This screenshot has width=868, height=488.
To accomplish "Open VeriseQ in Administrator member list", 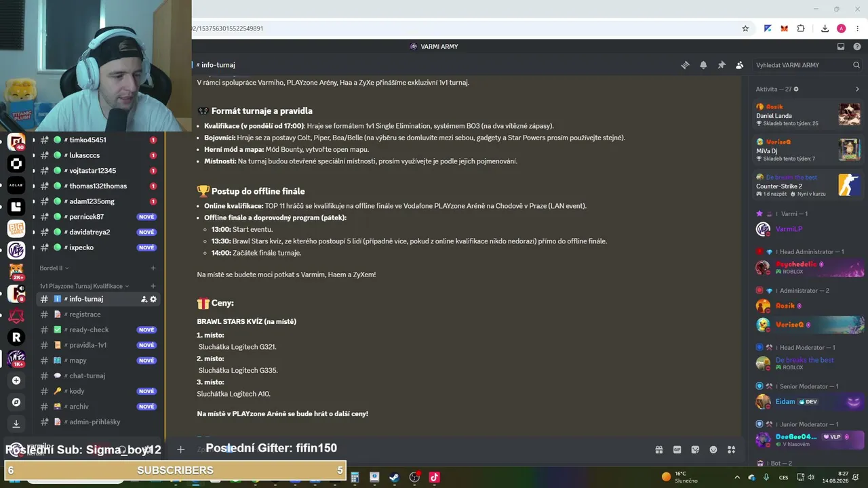I will pyautogui.click(x=810, y=325).
